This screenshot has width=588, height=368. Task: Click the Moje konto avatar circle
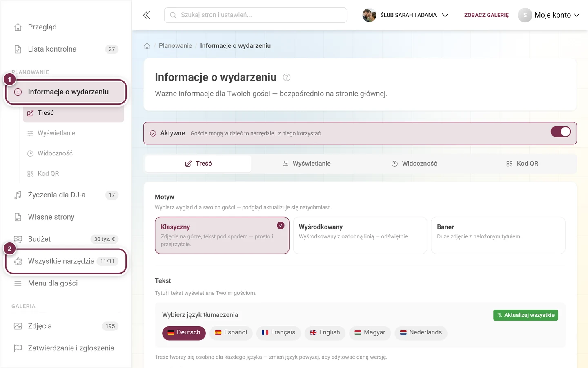525,15
